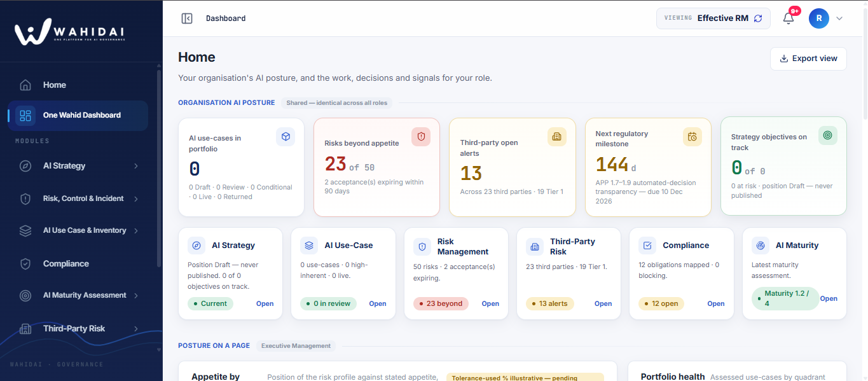Go to Home in sidebar
Image resolution: width=868 pixels, height=381 pixels.
[x=78, y=85]
